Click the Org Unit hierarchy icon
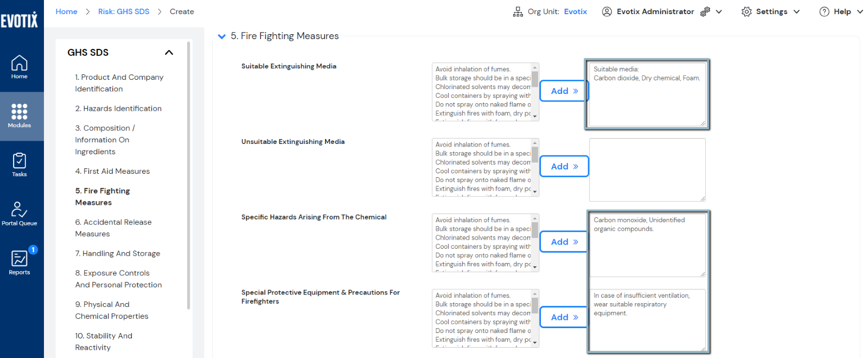868x358 pixels. (518, 12)
